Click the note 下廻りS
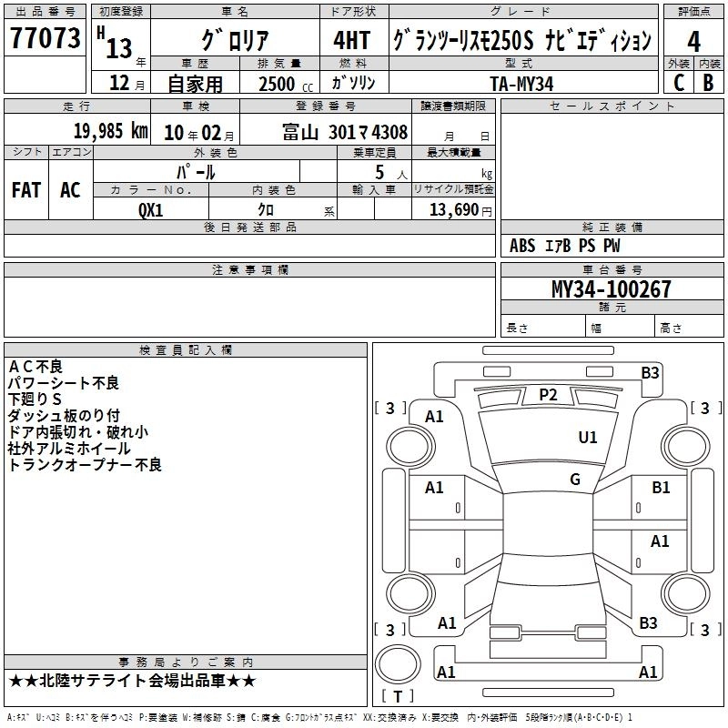Viewport: 728px width, 728px height. pos(35,399)
